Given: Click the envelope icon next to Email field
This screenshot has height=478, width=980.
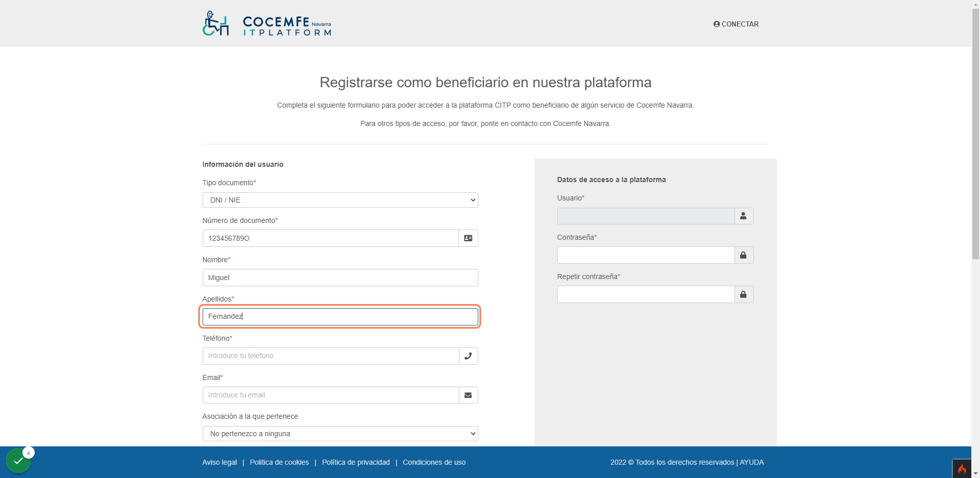Looking at the screenshot, I should coord(468,395).
